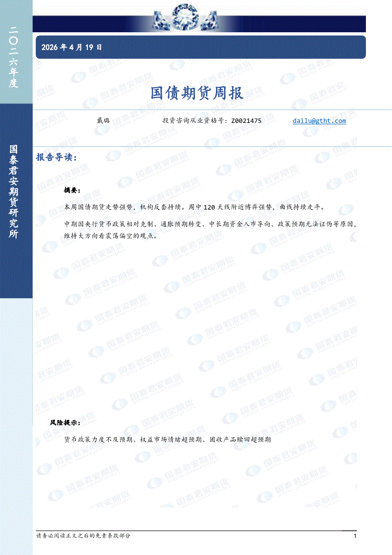
Task: Click the number 120 in summary text
Action: click(209, 207)
